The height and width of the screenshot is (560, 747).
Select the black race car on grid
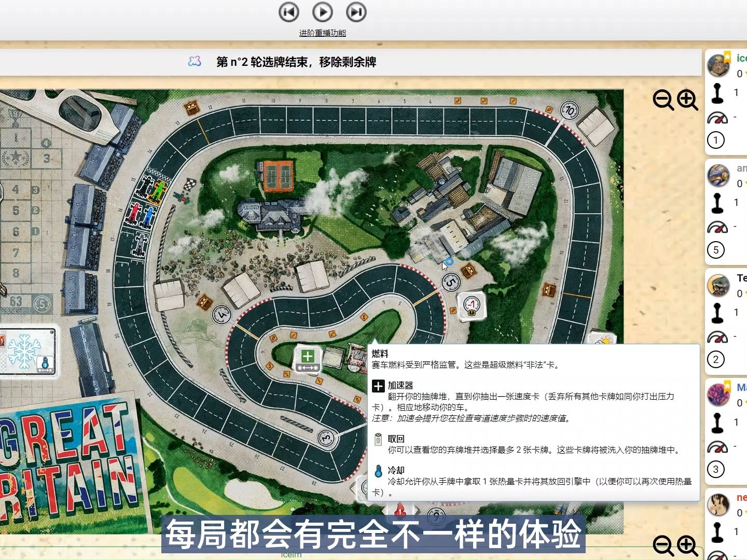tap(144, 187)
